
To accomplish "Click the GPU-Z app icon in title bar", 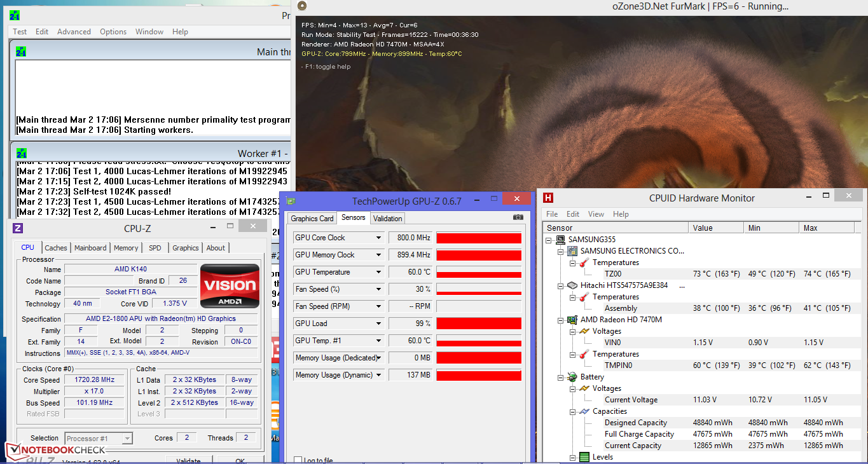I will pos(291,201).
